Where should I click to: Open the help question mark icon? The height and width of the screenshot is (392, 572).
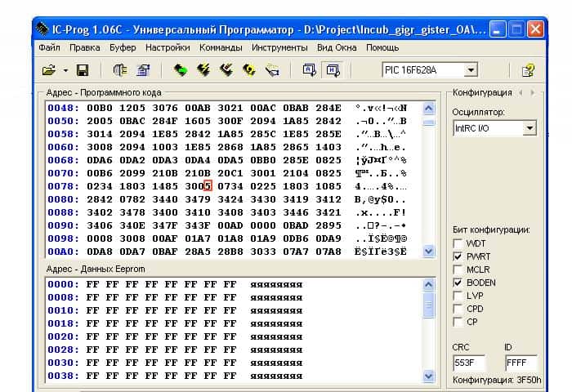coord(528,70)
